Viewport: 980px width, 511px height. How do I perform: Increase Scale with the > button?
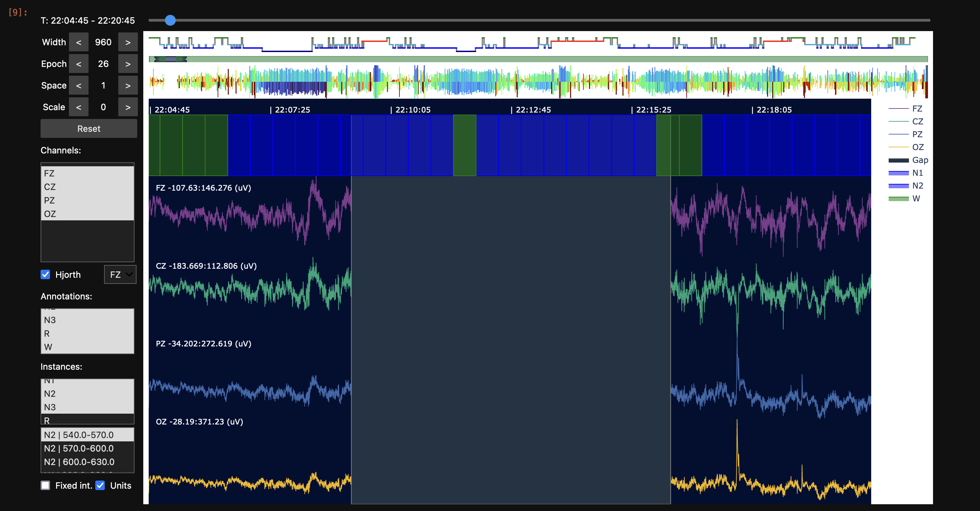(128, 107)
